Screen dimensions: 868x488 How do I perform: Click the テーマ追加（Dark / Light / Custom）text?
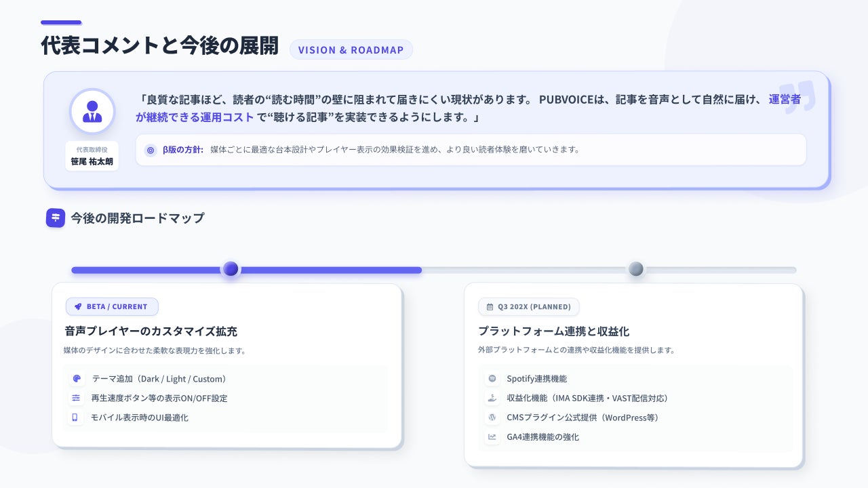coord(161,379)
